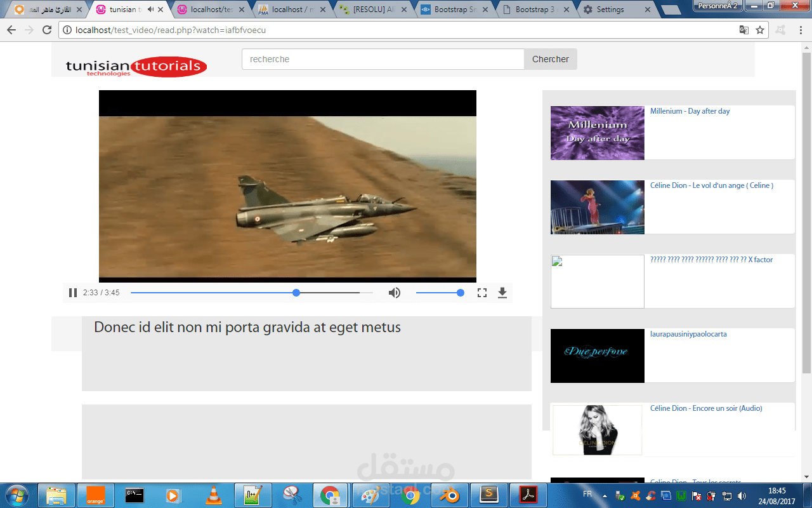Launch VLC media player from the taskbar
The image size is (812, 508).
click(215, 495)
